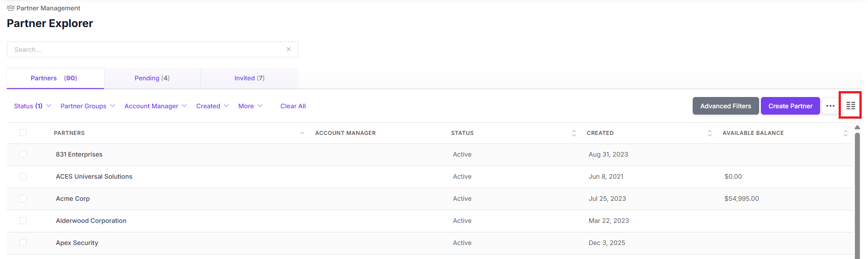
Task: Click the Dec 3, 2025 created date
Action: [607, 243]
